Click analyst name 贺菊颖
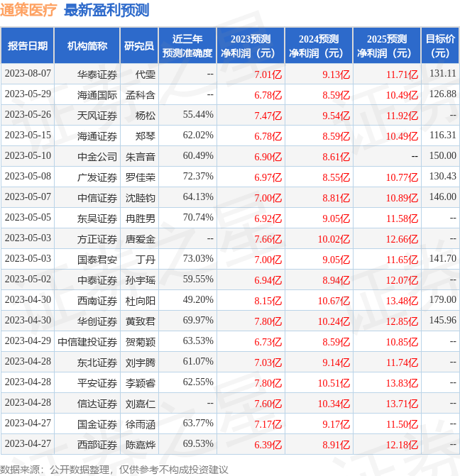The height and width of the screenshot is (476, 460). coord(141,342)
